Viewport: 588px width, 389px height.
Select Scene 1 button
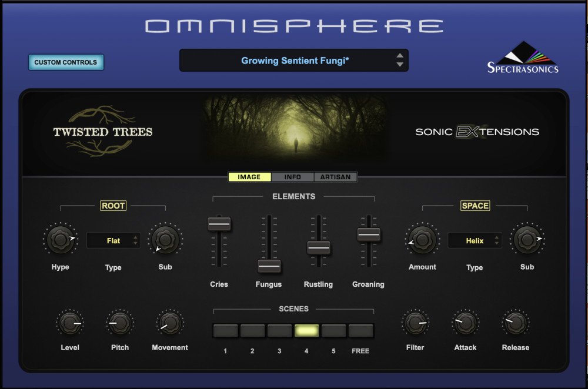point(225,331)
